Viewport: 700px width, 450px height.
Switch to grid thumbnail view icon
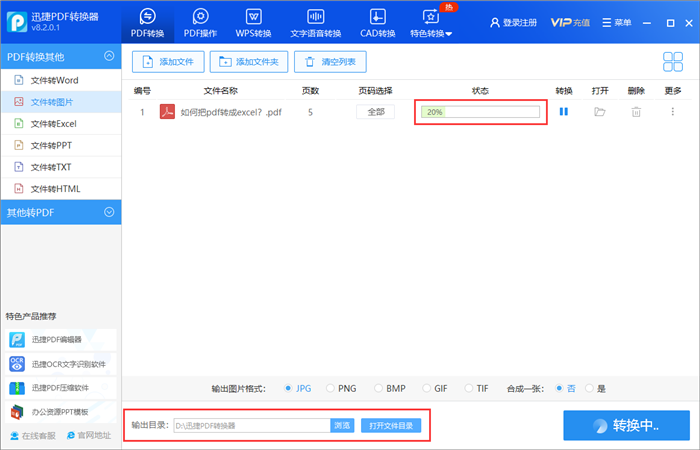tap(673, 62)
